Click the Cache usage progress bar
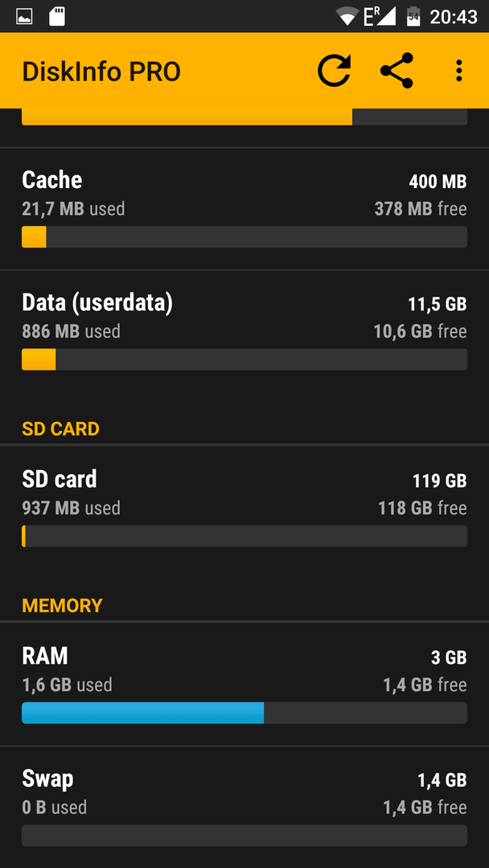 pyautogui.click(x=244, y=237)
